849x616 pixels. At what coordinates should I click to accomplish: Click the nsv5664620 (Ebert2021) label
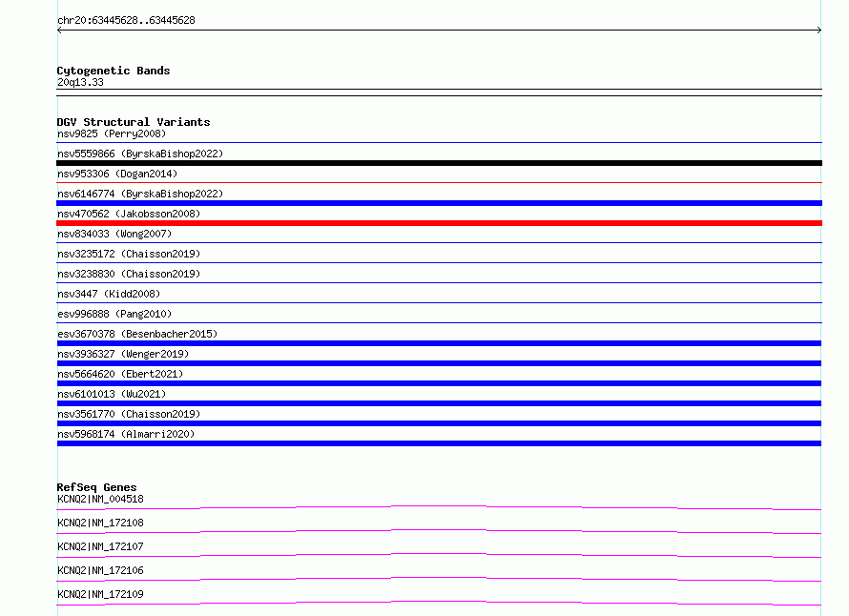(120, 374)
